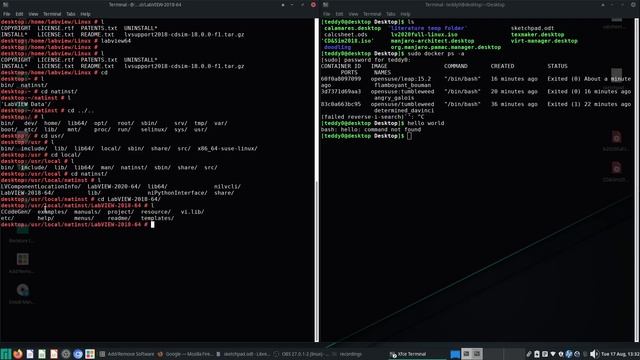Open the blue circular launcher in panel

(x=78, y=354)
